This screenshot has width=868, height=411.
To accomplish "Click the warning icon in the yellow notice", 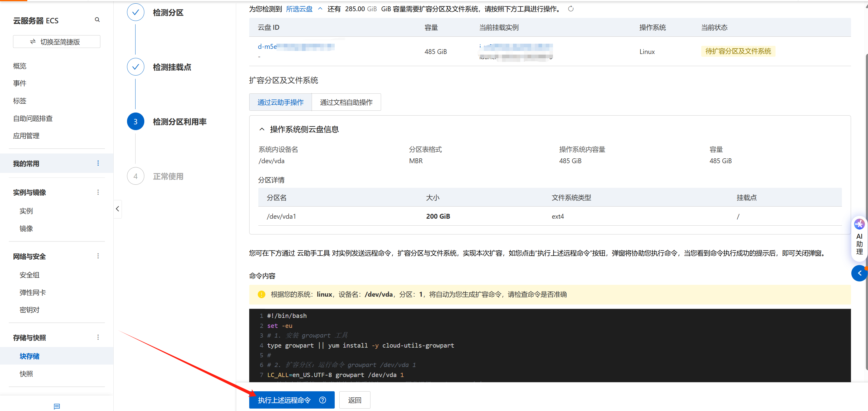I will 261,294.
